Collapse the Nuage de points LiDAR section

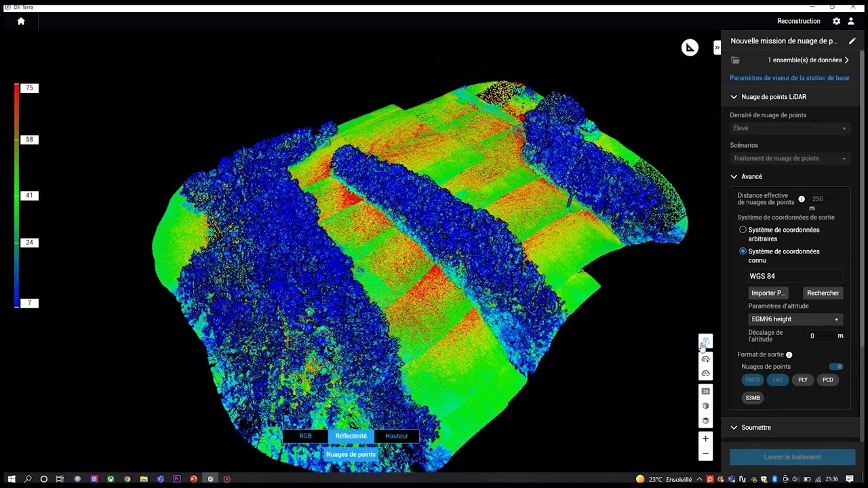coord(734,97)
